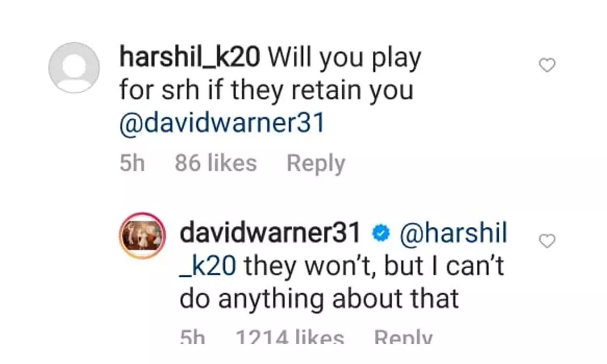View davidwarner31's story via profile picture
Screen dimensions: 607x364
click(142, 236)
